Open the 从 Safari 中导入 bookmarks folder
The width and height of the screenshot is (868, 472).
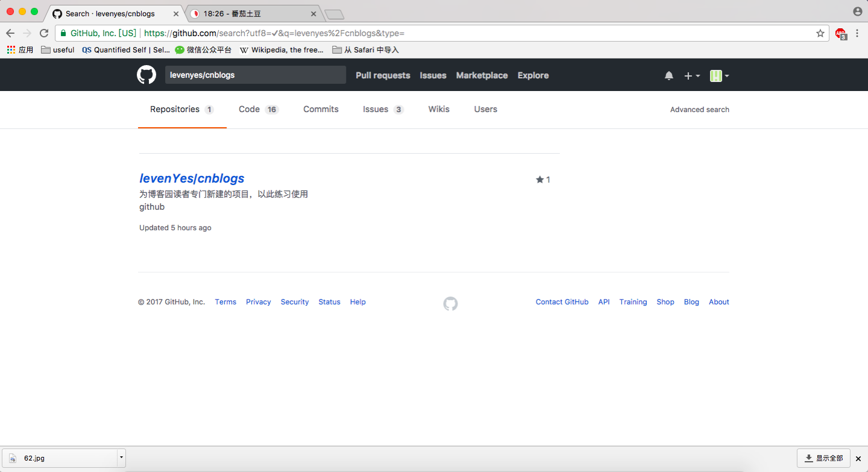[x=366, y=50]
